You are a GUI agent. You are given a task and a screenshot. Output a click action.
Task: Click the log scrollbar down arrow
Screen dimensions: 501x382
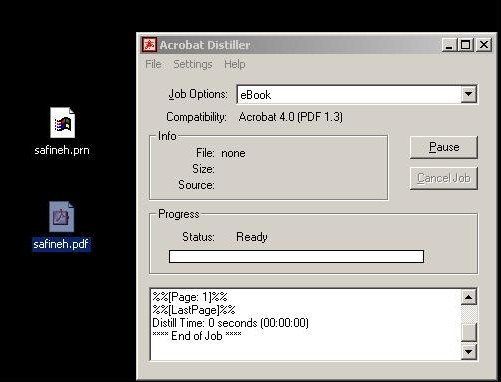click(469, 351)
